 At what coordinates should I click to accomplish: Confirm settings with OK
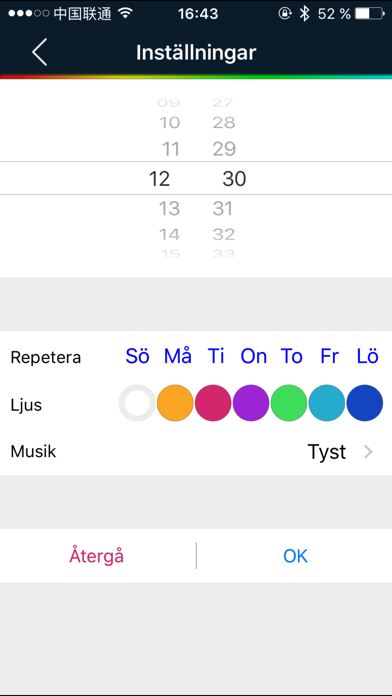(x=295, y=556)
